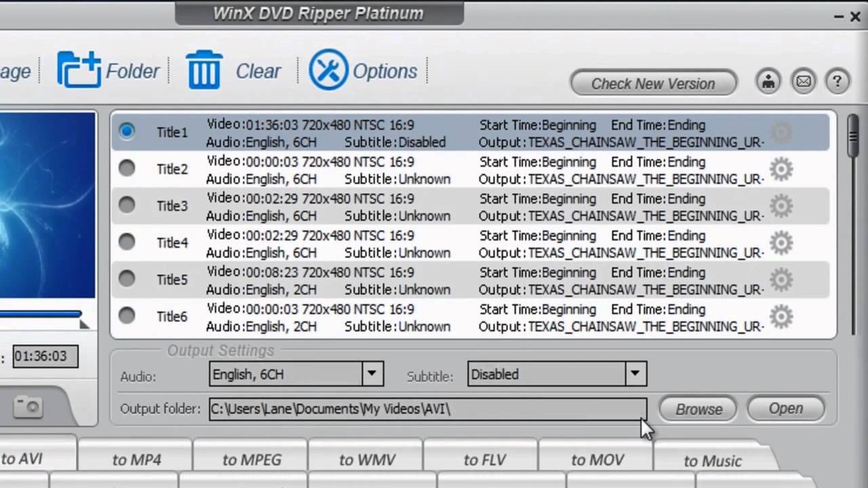Click the Check New Version button
Image resolution: width=868 pixels, height=488 pixels.
click(653, 83)
